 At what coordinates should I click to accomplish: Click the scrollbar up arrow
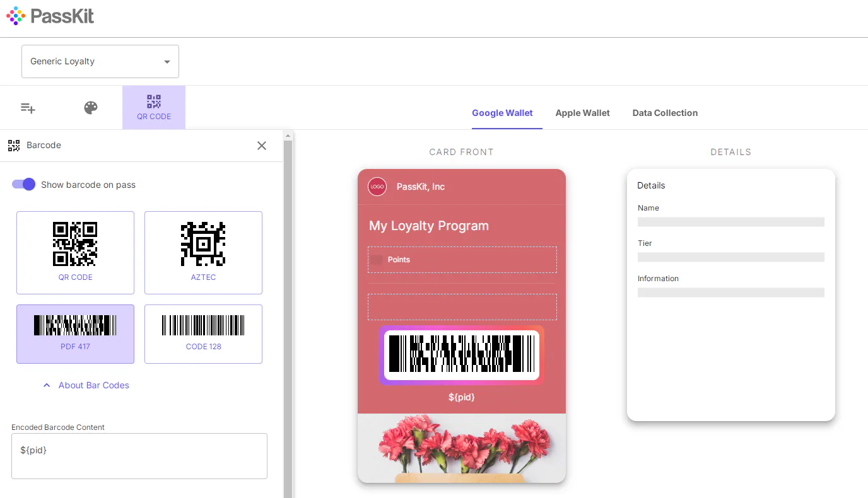pyautogui.click(x=288, y=135)
